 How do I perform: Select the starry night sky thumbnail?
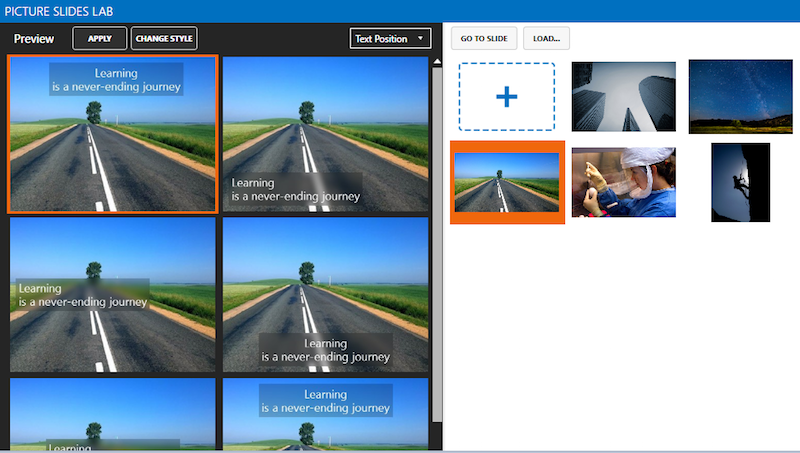pos(740,97)
